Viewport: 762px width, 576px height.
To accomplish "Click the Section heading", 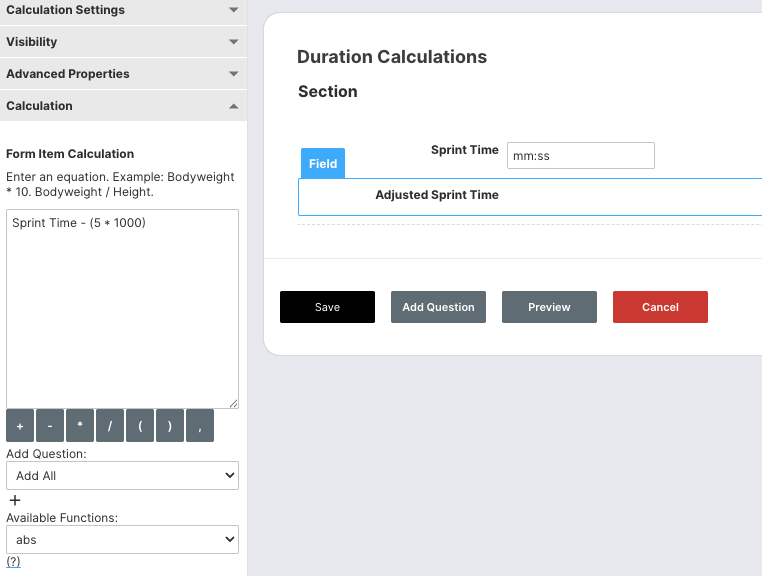I will (328, 91).
